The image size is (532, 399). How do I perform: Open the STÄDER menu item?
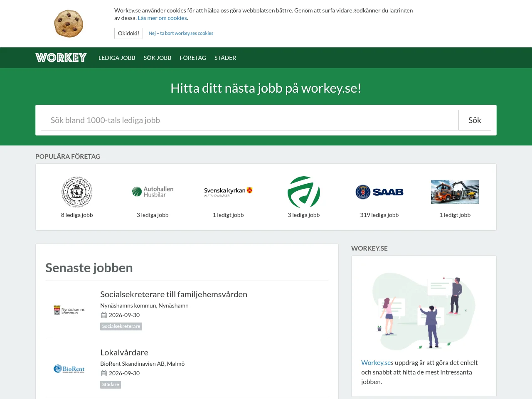point(225,58)
